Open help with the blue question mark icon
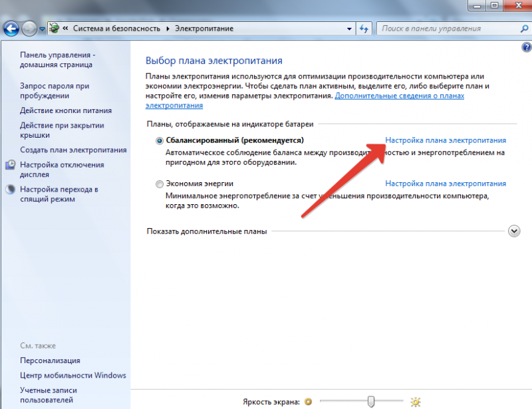The image size is (532, 409). pos(527,49)
